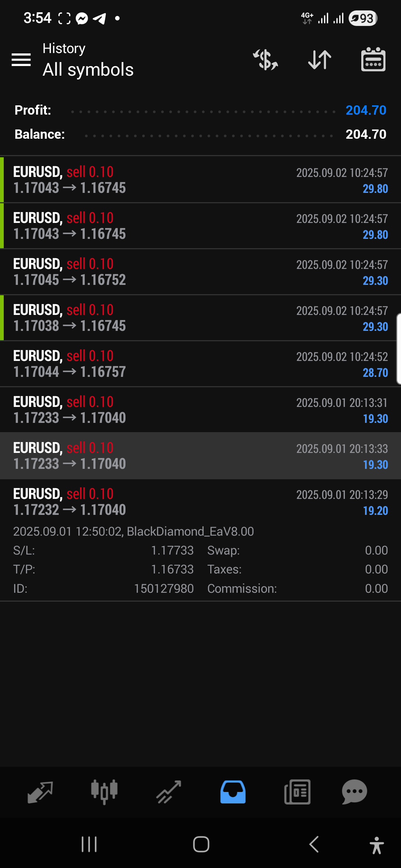Image resolution: width=401 pixels, height=868 pixels.
Task: Tap the Android back navigation button
Action: (314, 845)
